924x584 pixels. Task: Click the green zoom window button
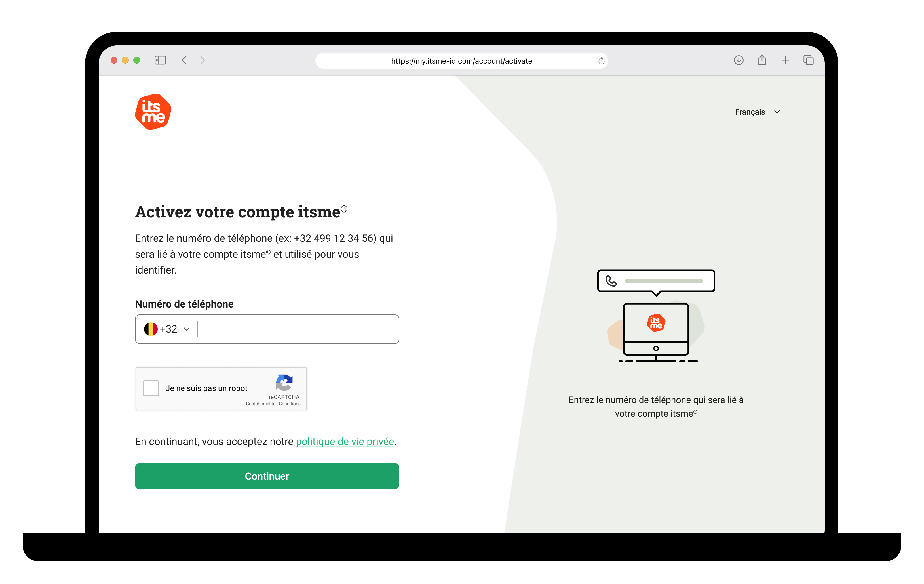(137, 60)
